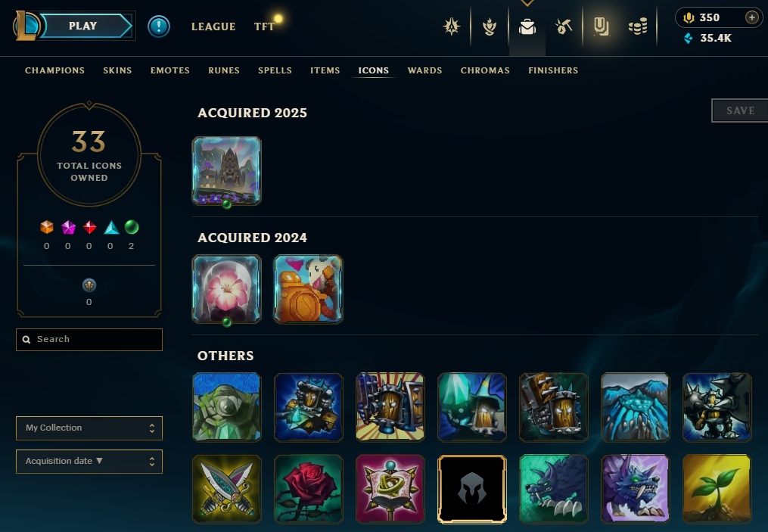
Task: Select the red rose summoner icon
Action: point(309,488)
